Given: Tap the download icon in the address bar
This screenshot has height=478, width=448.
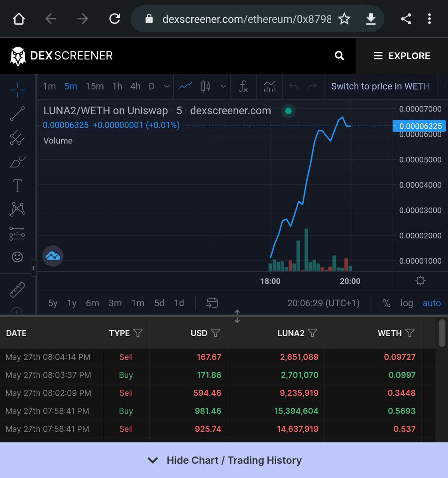Looking at the screenshot, I should pyautogui.click(x=371, y=19).
